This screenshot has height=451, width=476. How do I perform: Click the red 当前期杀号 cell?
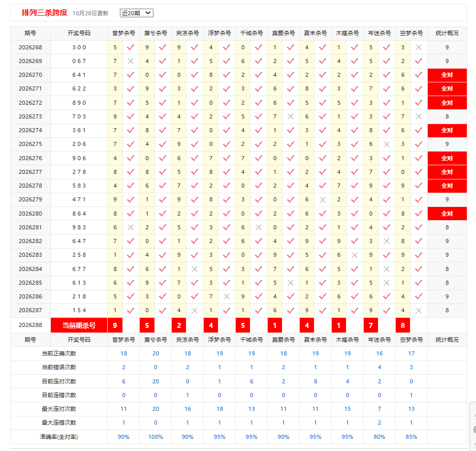(79, 325)
